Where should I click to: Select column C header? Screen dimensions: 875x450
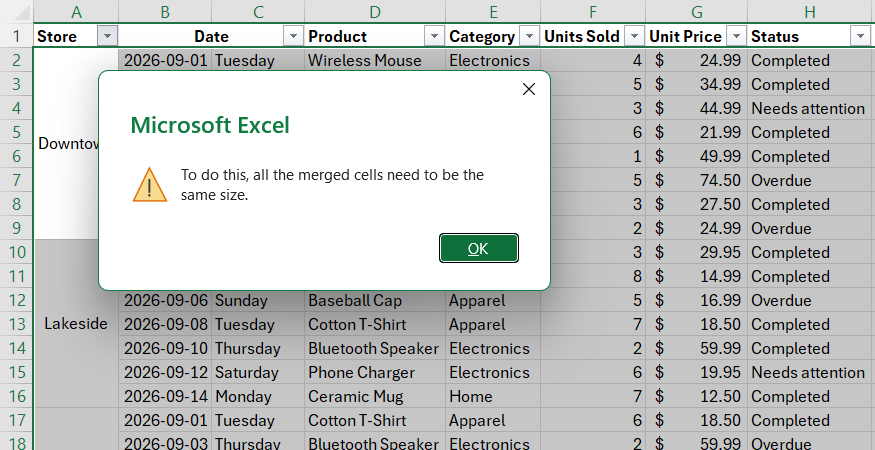point(258,12)
